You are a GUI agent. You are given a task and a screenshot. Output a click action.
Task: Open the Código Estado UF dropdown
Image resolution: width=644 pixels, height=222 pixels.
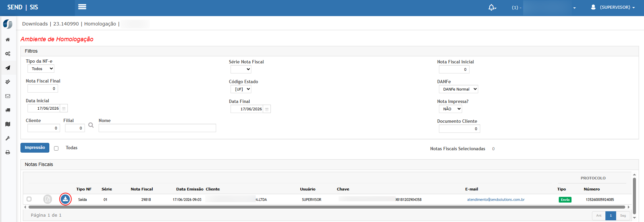(x=241, y=89)
